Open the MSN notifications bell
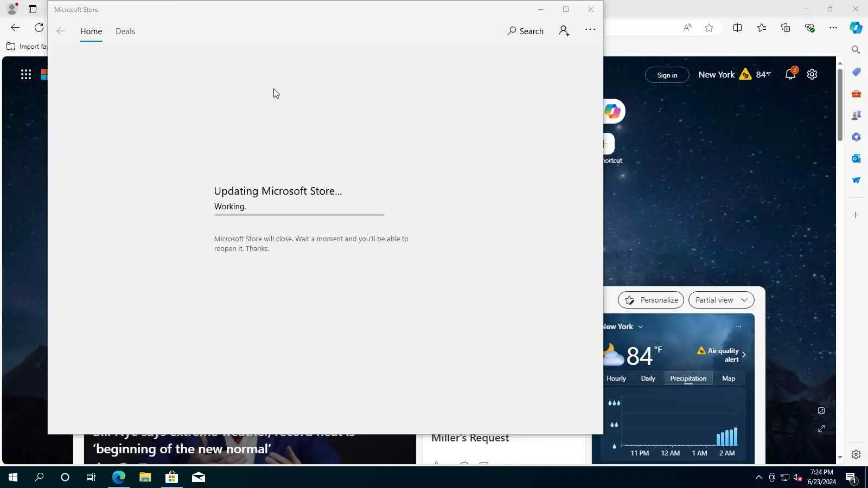Viewport: 868px width, 488px height. 790,74
